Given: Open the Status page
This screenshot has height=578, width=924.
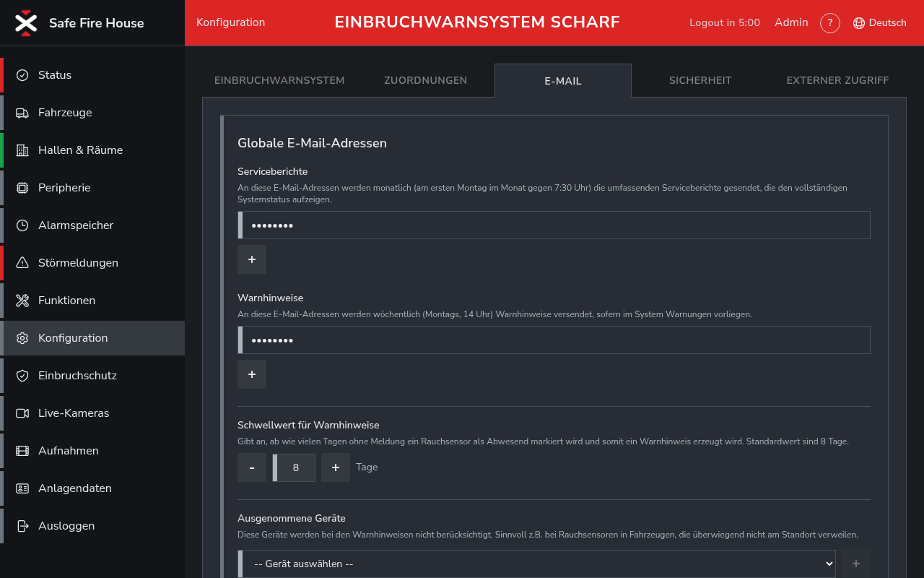Looking at the screenshot, I should click(92, 75).
